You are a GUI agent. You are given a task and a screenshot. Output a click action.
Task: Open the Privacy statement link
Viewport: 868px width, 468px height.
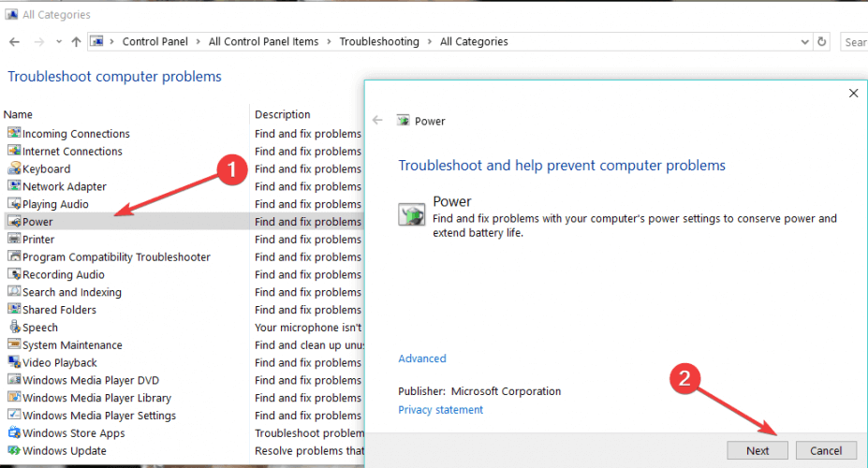[441, 410]
